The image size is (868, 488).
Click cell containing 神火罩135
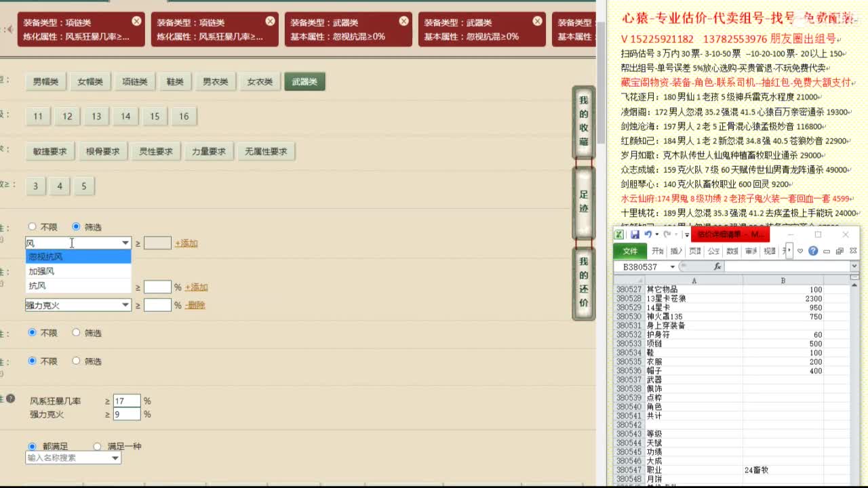click(693, 317)
